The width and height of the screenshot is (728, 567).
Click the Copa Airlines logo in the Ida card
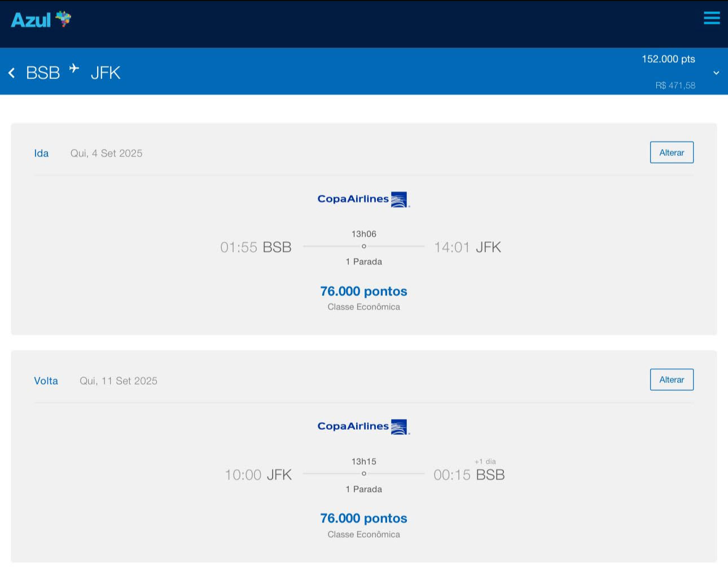[363, 199]
